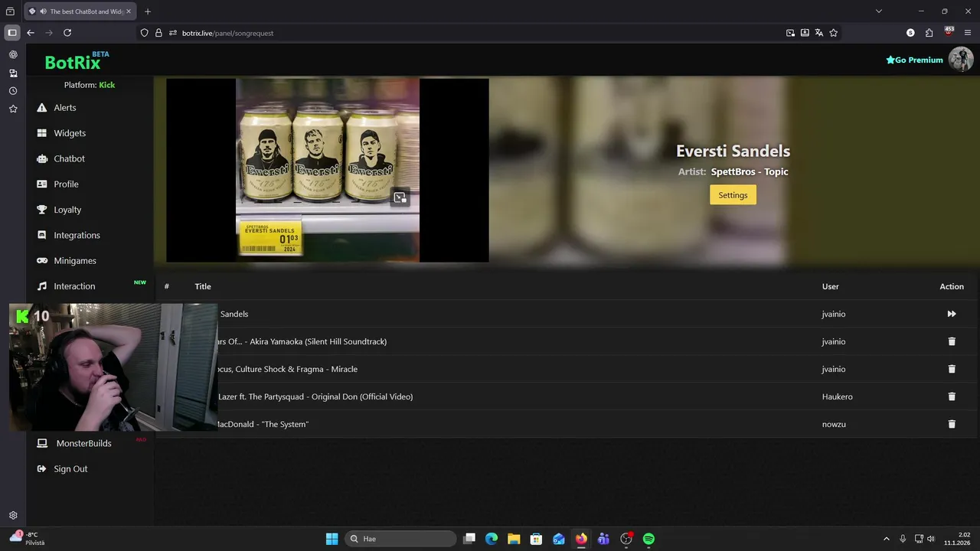Open picture-in-picture from the address bar
The width and height of the screenshot is (980, 551).
790,33
